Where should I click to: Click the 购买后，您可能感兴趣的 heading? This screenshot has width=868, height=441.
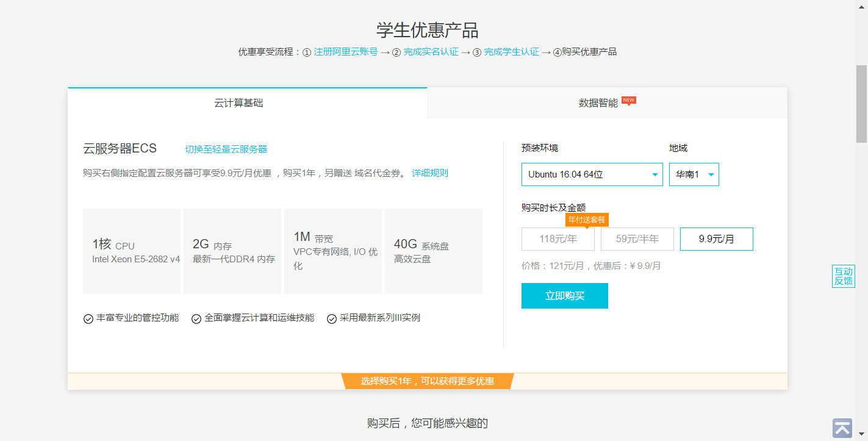[428, 423]
